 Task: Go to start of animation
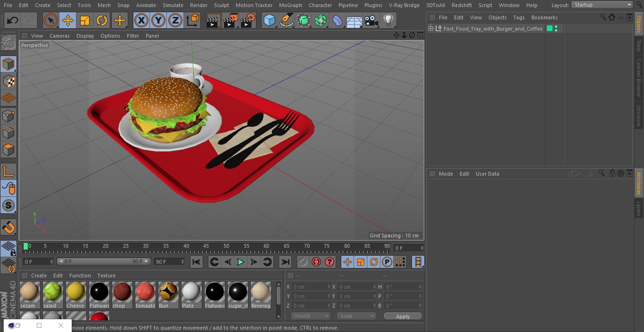[197, 262]
